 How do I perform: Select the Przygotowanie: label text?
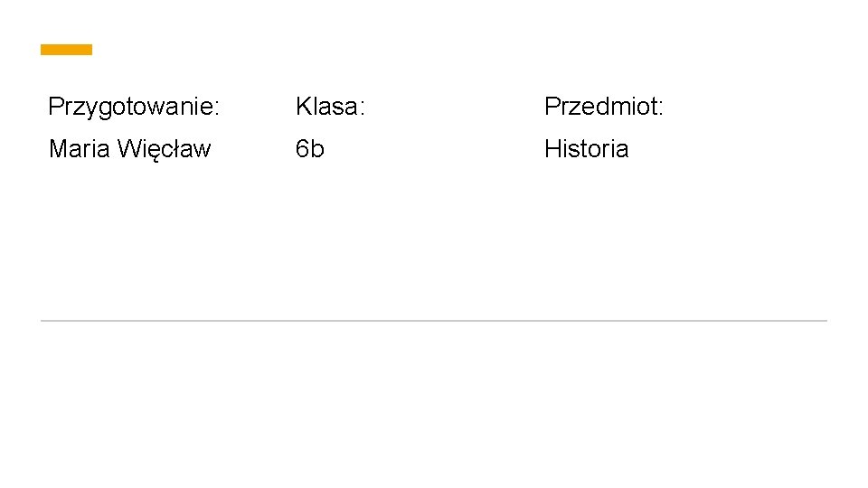(x=134, y=108)
